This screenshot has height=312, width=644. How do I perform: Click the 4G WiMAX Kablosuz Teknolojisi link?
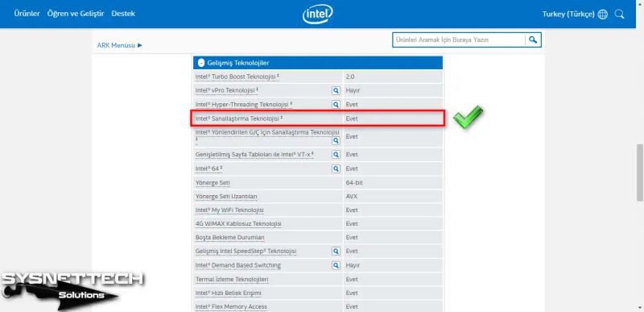pyautogui.click(x=238, y=223)
